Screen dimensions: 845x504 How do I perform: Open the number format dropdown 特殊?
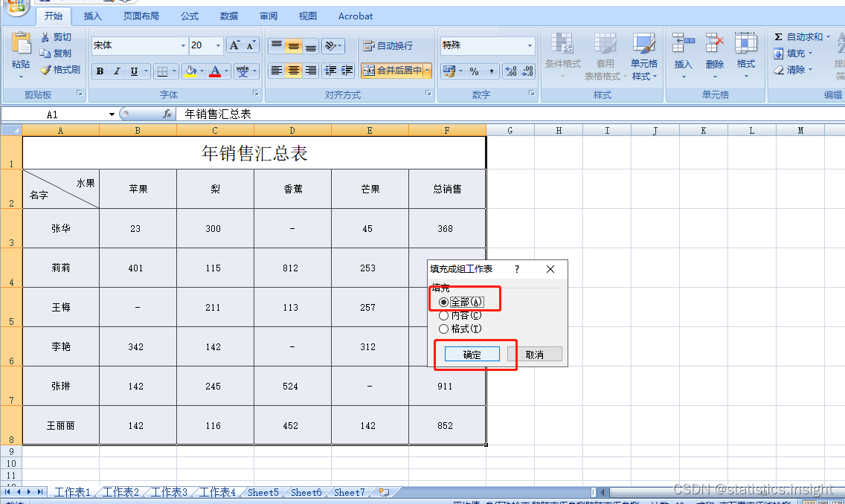coord(530,45)
